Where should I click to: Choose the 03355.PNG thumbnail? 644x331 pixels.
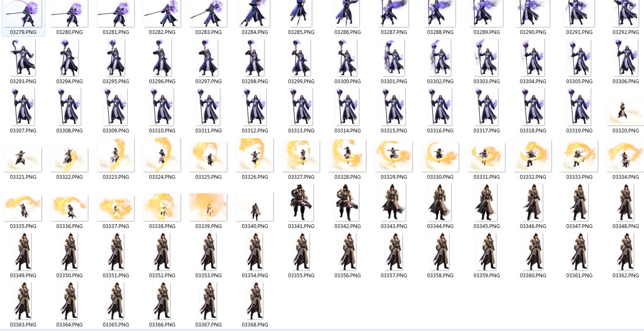pyautogui.click(x=301, y=252)
